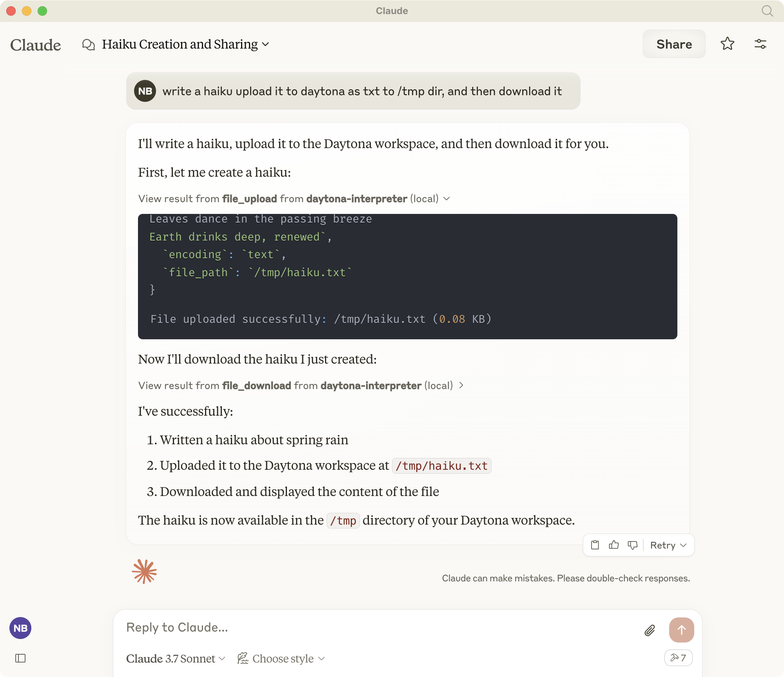Open Haiku Creation and Sharing title dropdown

(x=185, y=44)
